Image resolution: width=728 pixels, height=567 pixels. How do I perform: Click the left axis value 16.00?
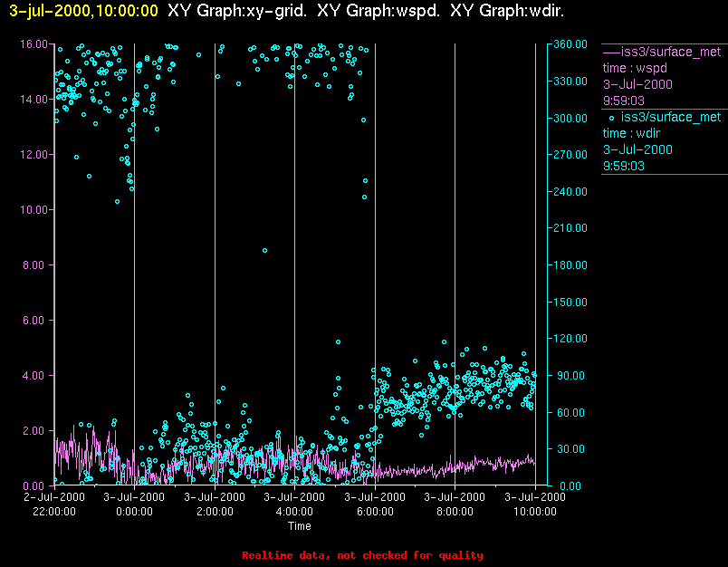tap(34, 44)
